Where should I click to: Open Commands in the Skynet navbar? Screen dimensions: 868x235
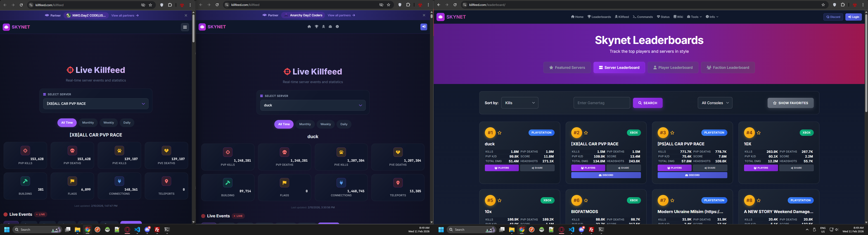click(643, 17)
